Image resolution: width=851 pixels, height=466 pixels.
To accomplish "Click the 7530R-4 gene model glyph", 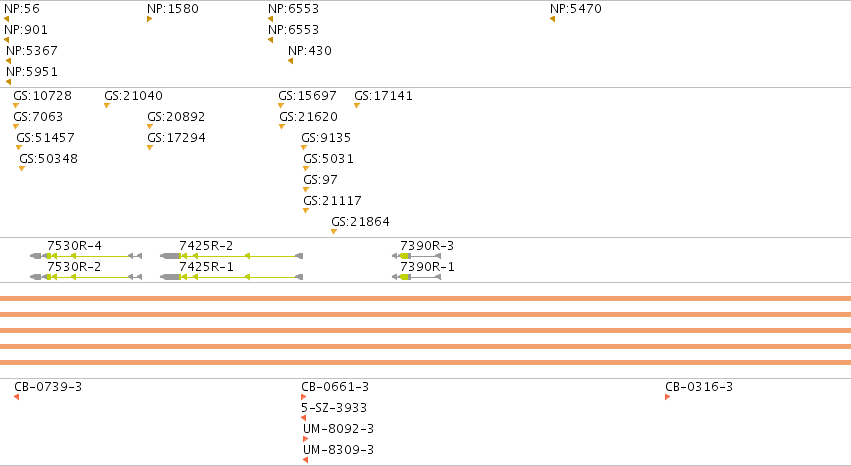I will [86, 256].
